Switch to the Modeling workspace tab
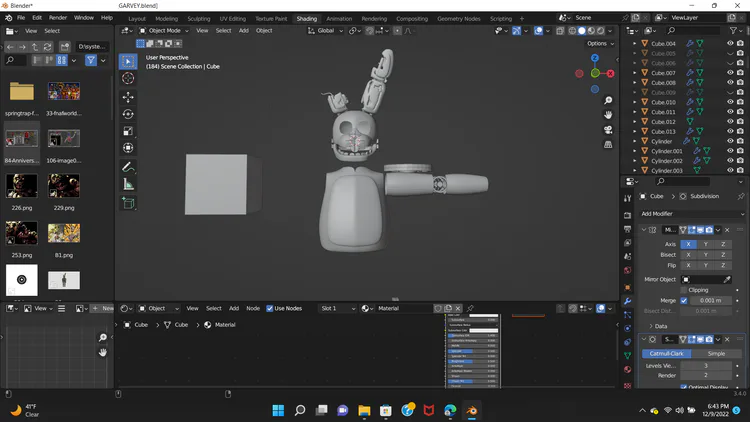 click(x=166, y=19)
